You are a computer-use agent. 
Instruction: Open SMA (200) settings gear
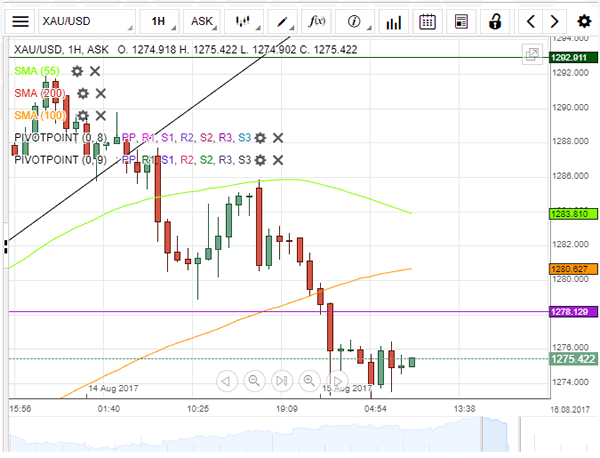[83, 93]
